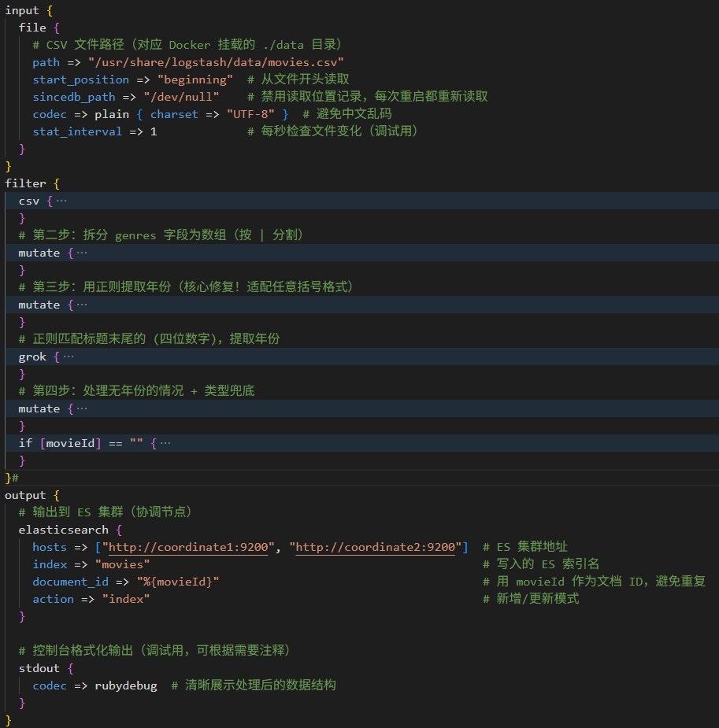This screenshot has width=719, height=728.
Task: Click comment '# 用 movieId 作为文档 ID'
Action: tap(562, 582)
